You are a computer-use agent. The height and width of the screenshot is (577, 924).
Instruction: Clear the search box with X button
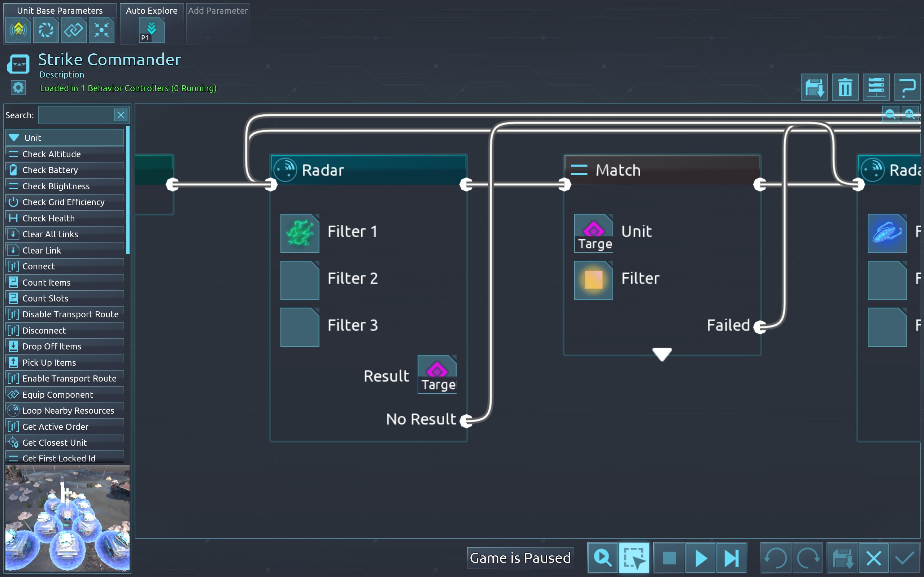pyautogui.click(x=121, y=115)
